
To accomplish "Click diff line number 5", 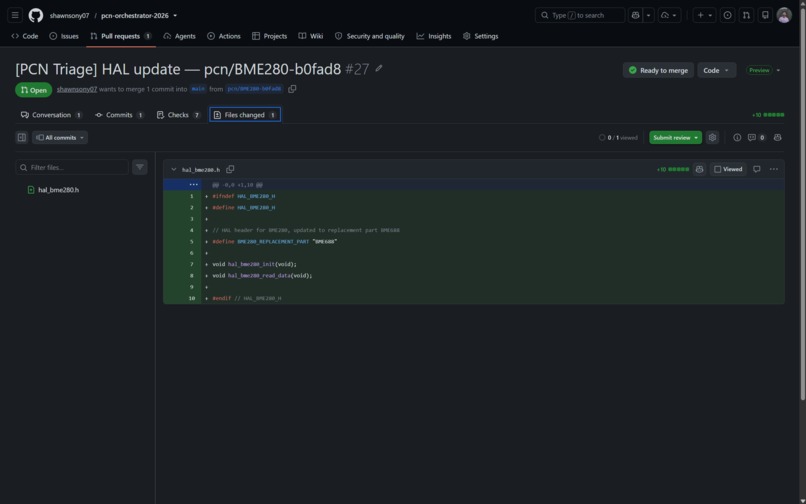I will 192,242.
